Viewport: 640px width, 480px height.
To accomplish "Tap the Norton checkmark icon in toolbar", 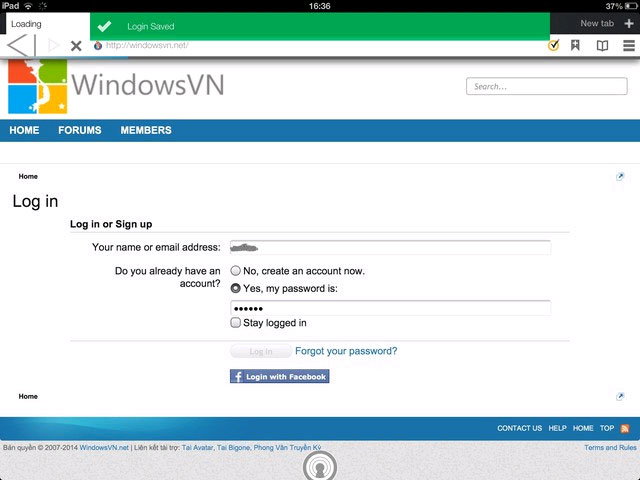I will tap(553, 45).
